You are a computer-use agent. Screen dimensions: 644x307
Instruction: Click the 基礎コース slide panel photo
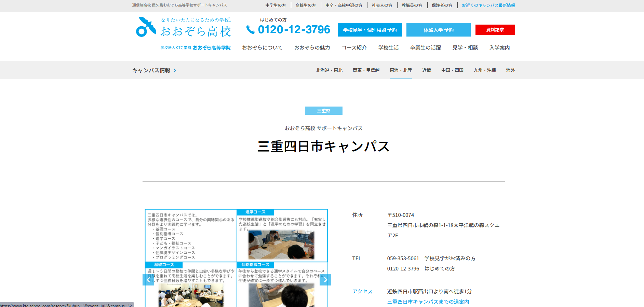[191, 295]
